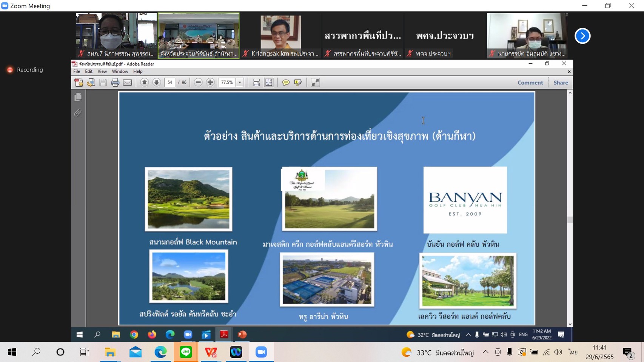Viewport: 644px width, 362px height.
Task: Click the Recording indicator
Action: [x=25, y=70]
